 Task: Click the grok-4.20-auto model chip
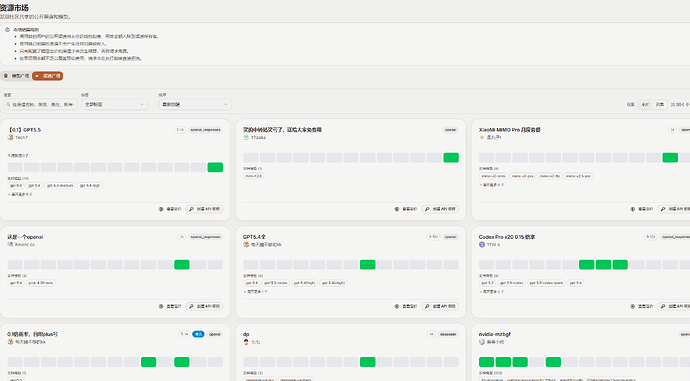tap(41, 283)
